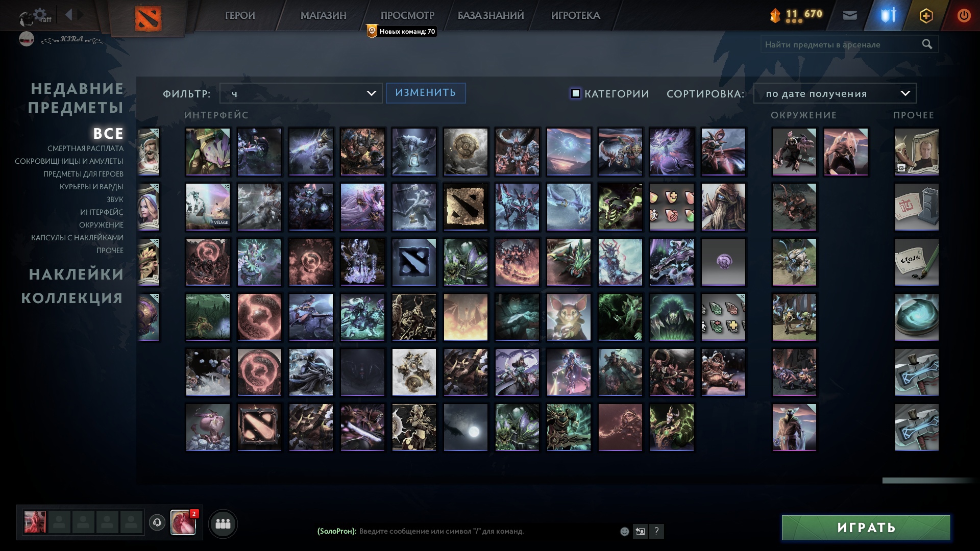Select the pink pig courier item
The width and height of the screenshot is (980, 551).
pos(208,427)
